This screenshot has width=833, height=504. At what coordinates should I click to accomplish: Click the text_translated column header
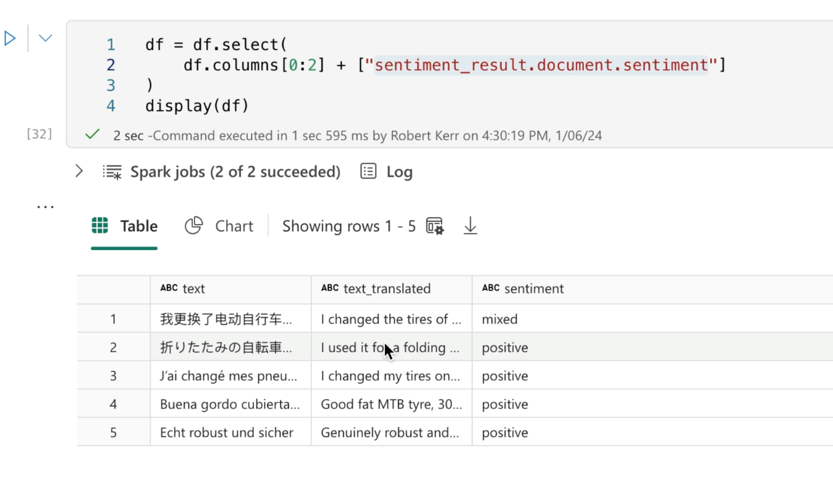tap(387, 288)
